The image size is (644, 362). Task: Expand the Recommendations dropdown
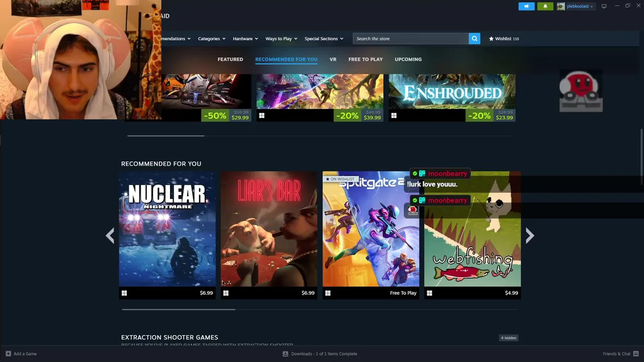[x=176, y=39]
